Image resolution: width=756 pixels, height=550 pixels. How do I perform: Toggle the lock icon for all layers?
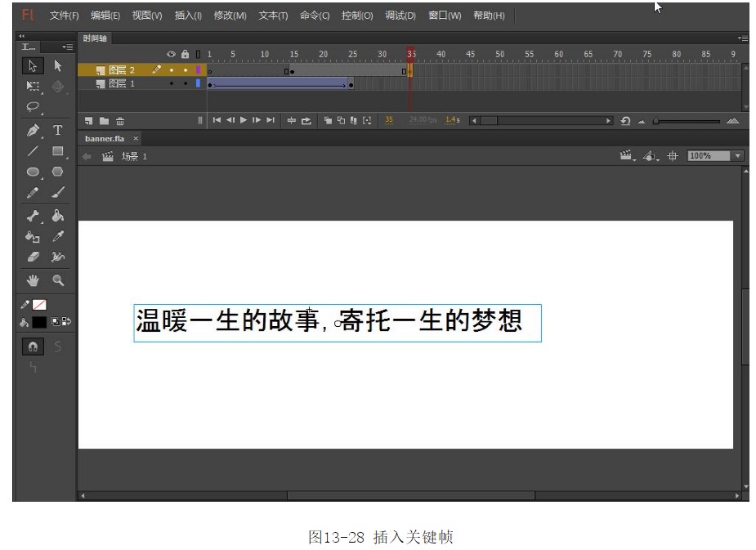tap(185, 54)
